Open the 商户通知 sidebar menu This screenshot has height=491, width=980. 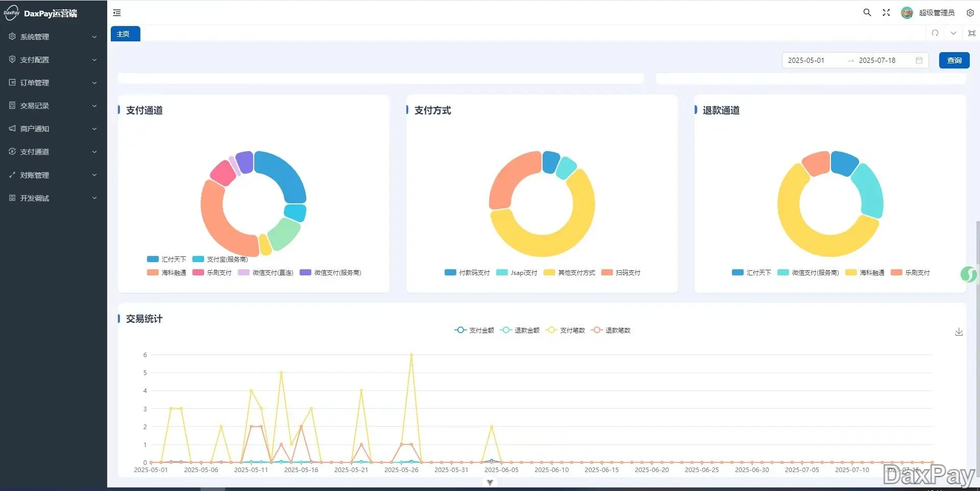(54, 129)
